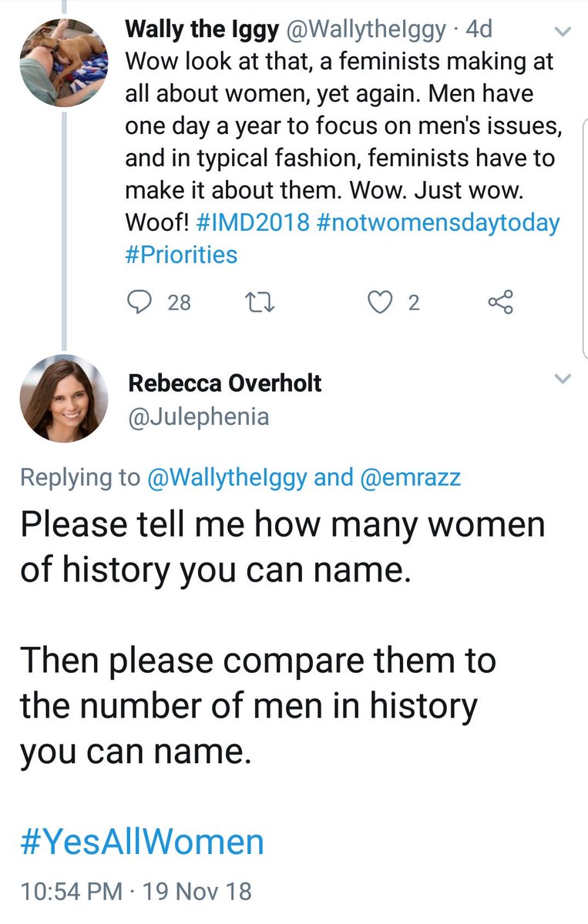This screenshot has width=588, height=924.
Task: Expand Rebecca Overholt's tweet options chevron
Action: pyautogui.click(x=563, y=379)
